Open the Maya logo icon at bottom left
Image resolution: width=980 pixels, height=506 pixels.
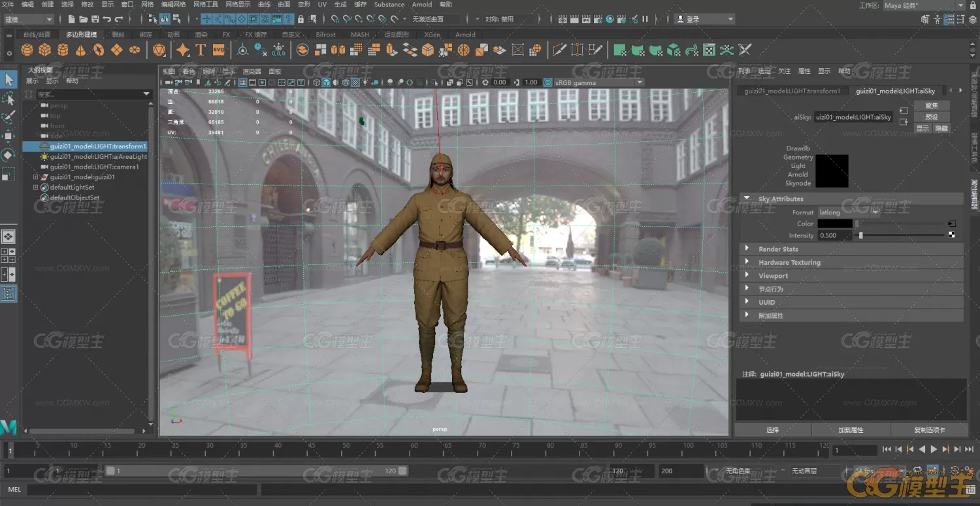(x=8, y=428)
